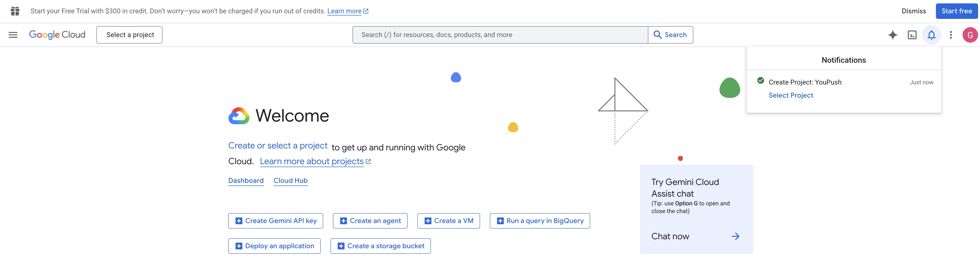Click Create Project: YouPush notification text

(805, 82)
